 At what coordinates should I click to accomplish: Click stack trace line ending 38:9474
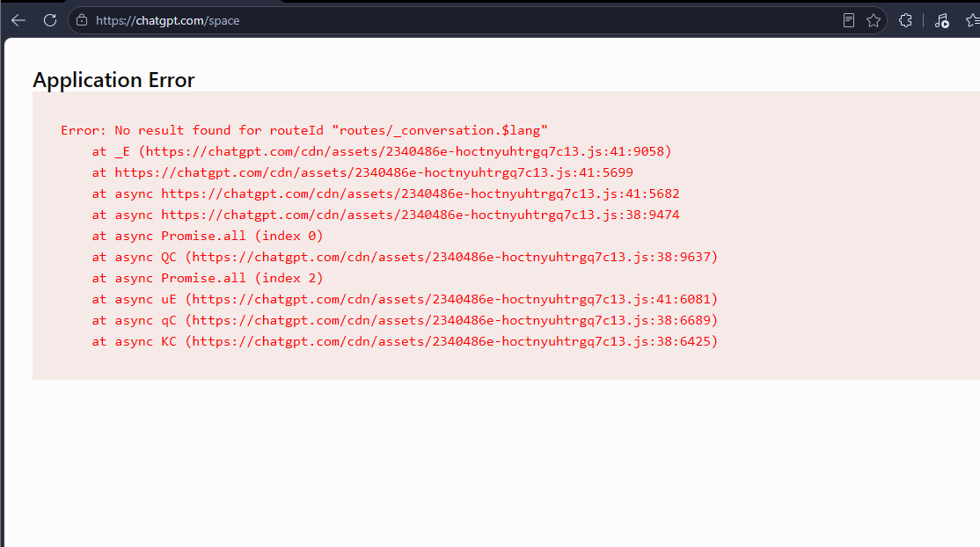click(385, 215)
